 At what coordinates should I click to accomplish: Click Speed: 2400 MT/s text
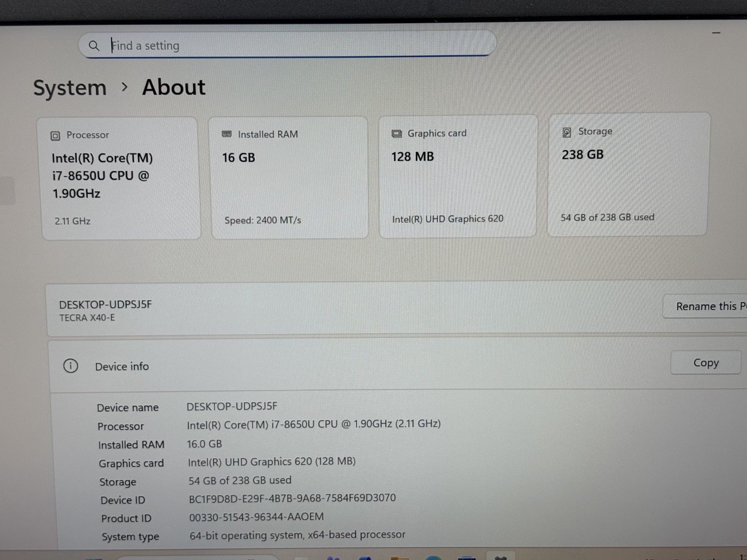263,220
